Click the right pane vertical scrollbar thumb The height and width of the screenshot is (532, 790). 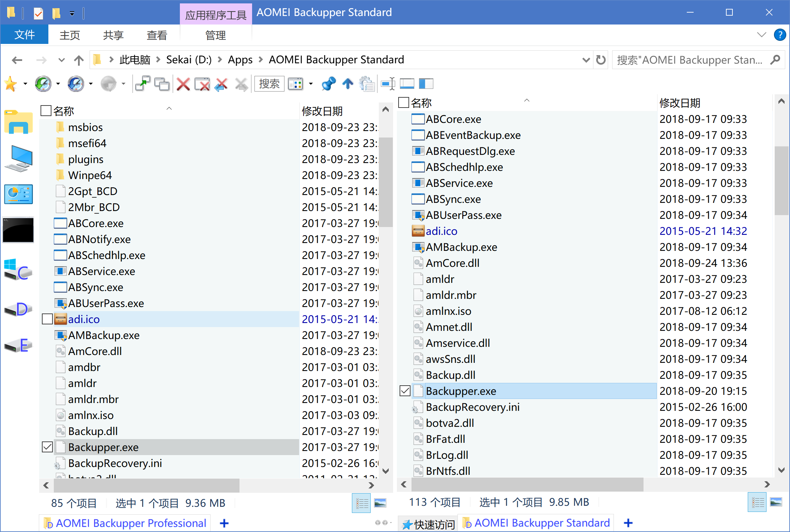tap(781, 180)
